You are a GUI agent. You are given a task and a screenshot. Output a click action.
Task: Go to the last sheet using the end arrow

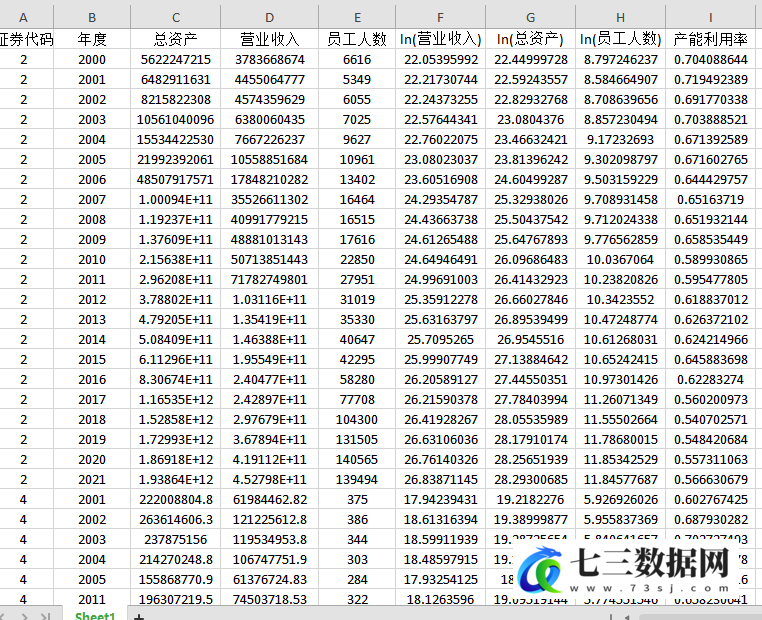point(46,616)
